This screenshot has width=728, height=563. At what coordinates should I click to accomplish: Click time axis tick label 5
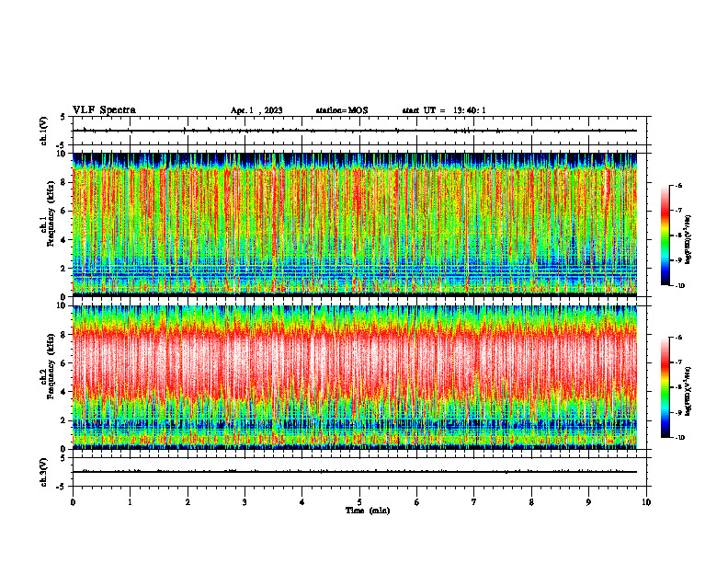pos(359,502)
